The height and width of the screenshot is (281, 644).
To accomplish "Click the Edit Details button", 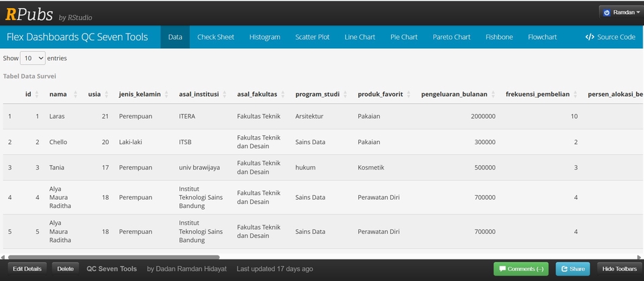I will click(27, 269).
